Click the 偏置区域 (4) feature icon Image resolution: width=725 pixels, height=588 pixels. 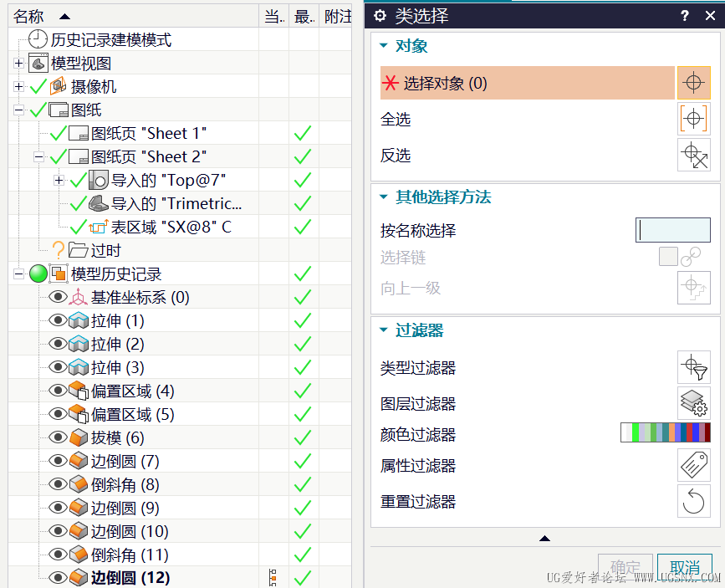tap(78, 391)
